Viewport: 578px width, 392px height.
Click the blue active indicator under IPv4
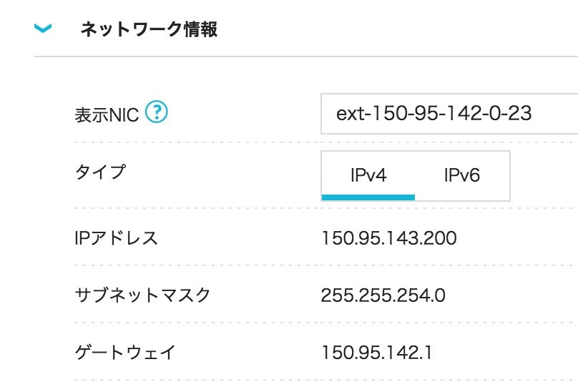[x=368, y=197]
